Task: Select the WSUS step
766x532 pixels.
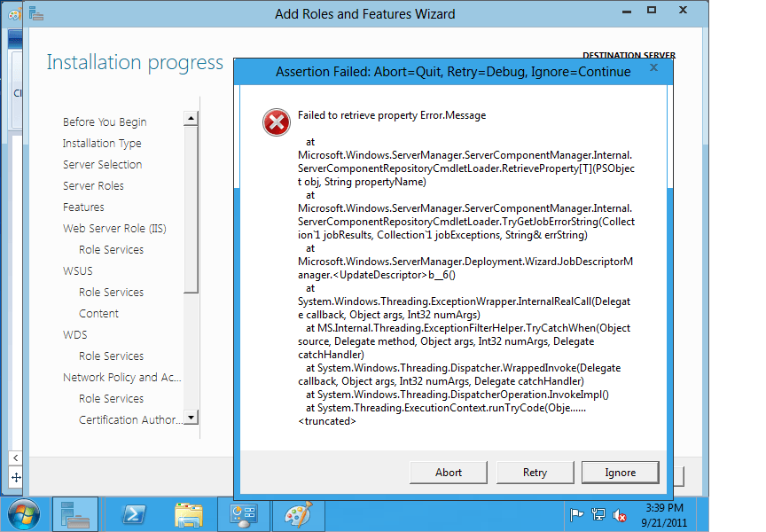Action: click(x=78, y=270)
